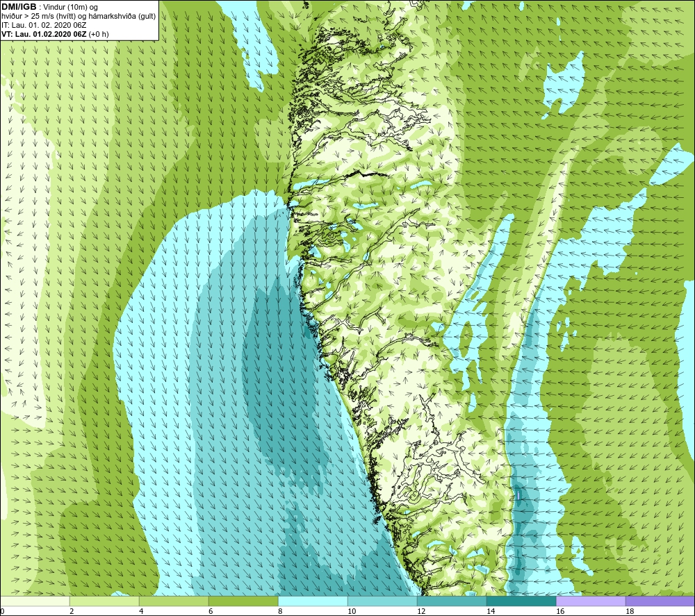Click the legend value '12'
The width and height of the screenshot is (695, 616).
tap(421, 611)
